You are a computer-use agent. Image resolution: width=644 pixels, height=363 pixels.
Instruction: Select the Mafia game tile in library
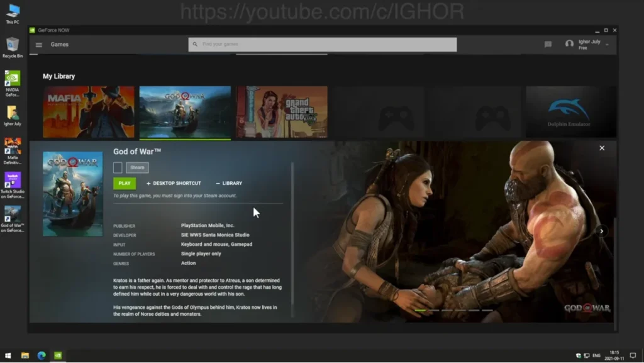pos(89,112)
